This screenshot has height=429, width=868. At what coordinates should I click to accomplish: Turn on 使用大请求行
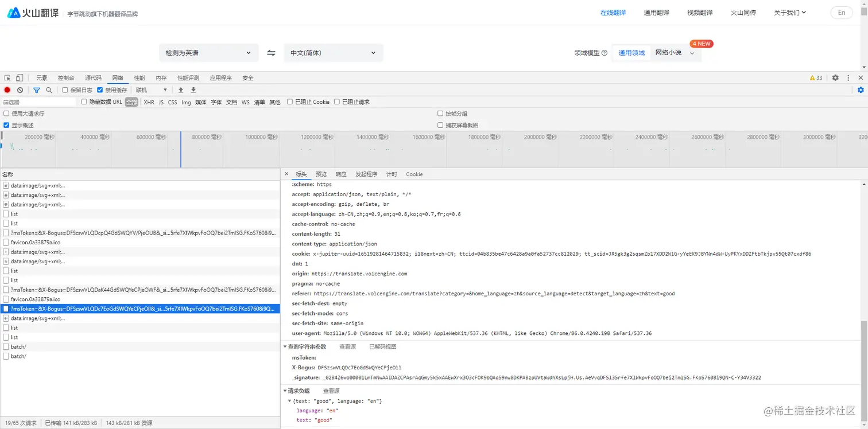click(x=6, y=114)
